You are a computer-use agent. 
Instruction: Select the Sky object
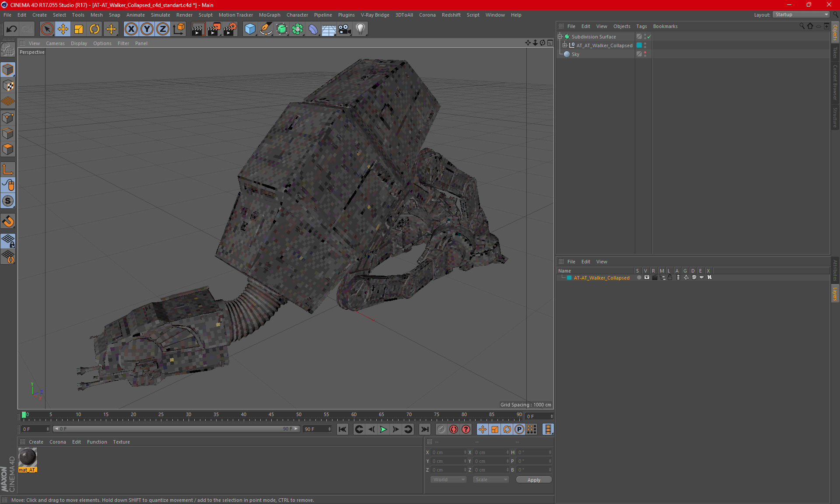tap(575, 54)
